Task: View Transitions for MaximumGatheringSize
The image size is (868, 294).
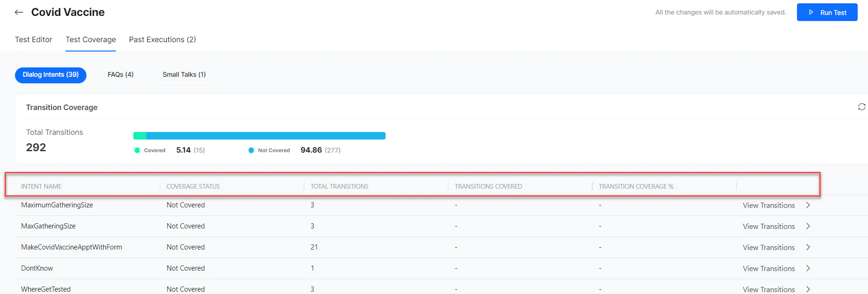Action: click(768, 205)
